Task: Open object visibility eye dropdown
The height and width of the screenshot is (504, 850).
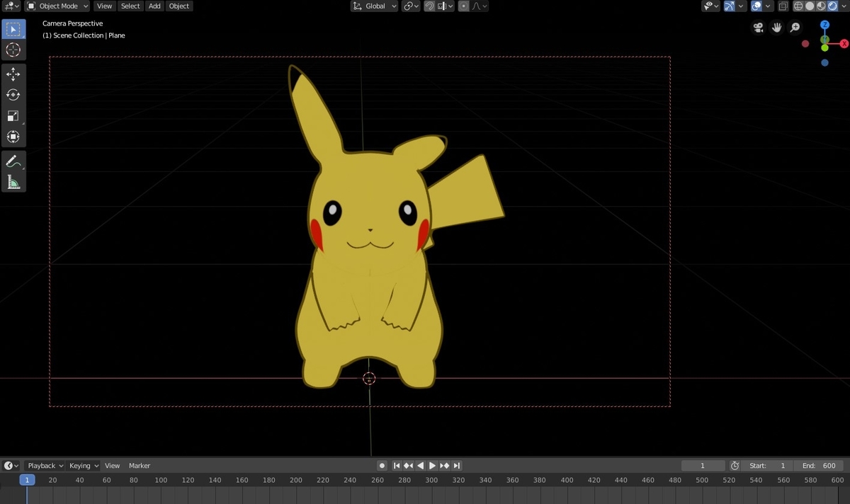Action: (x=710, y=6)
